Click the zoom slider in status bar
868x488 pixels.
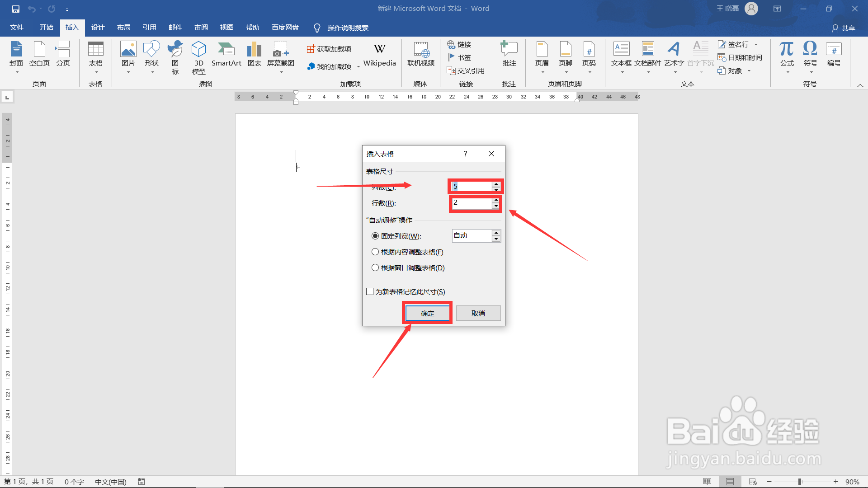800,482
